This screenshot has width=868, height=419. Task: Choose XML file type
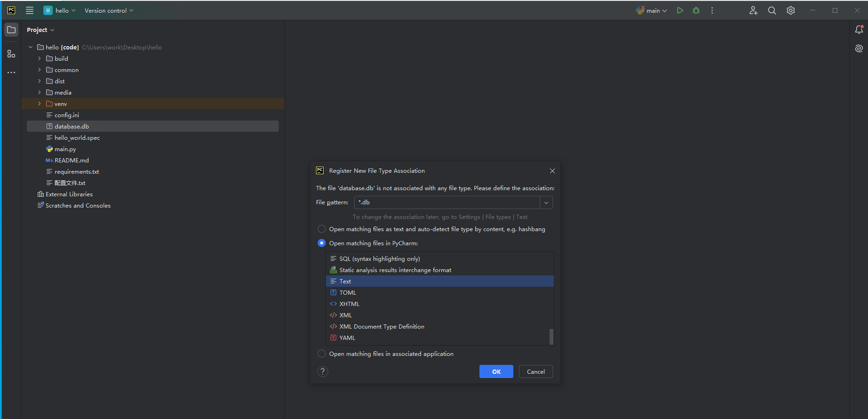[440, 315]
